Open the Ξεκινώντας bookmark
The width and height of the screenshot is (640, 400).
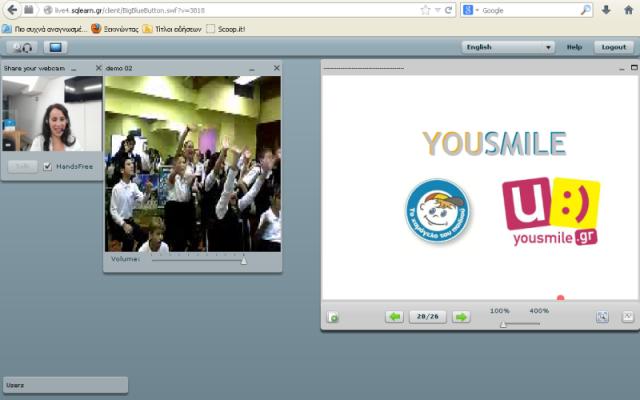115,29
